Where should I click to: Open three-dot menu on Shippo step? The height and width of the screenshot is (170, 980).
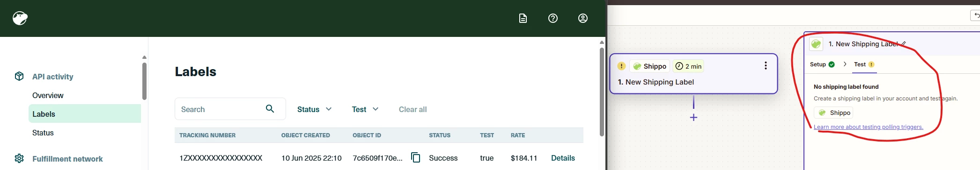point(766,66)
